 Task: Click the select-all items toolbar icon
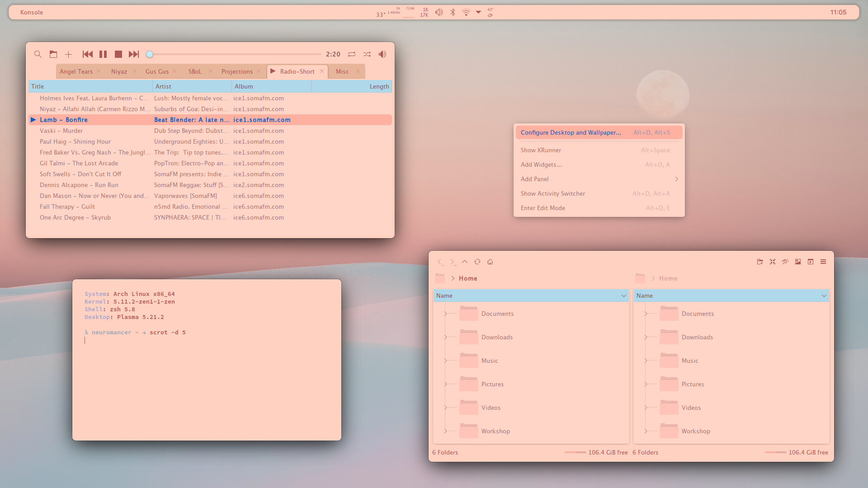point(773,262)
